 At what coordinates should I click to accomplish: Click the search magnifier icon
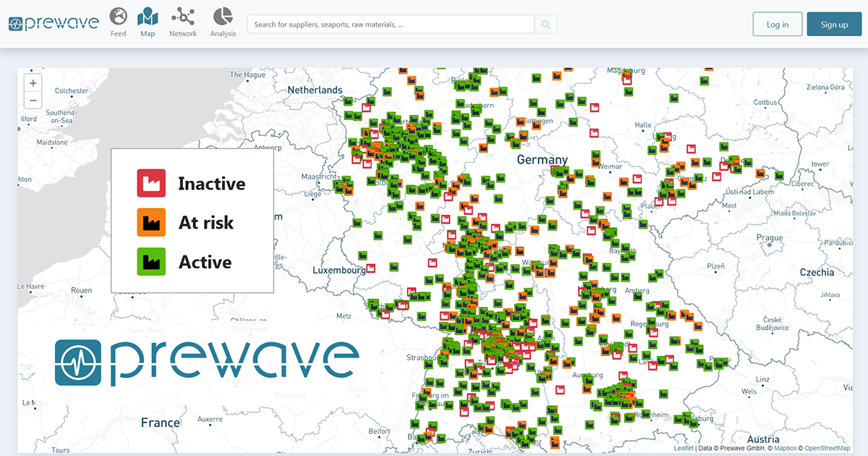[545, 24]
